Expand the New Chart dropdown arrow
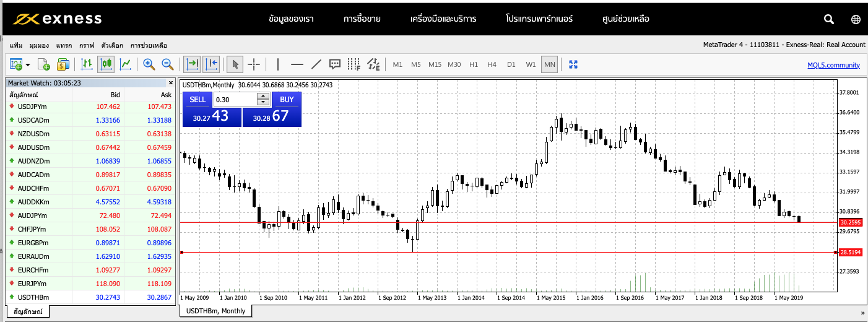This screenshot has width=868, height=322. click(28, 64)
